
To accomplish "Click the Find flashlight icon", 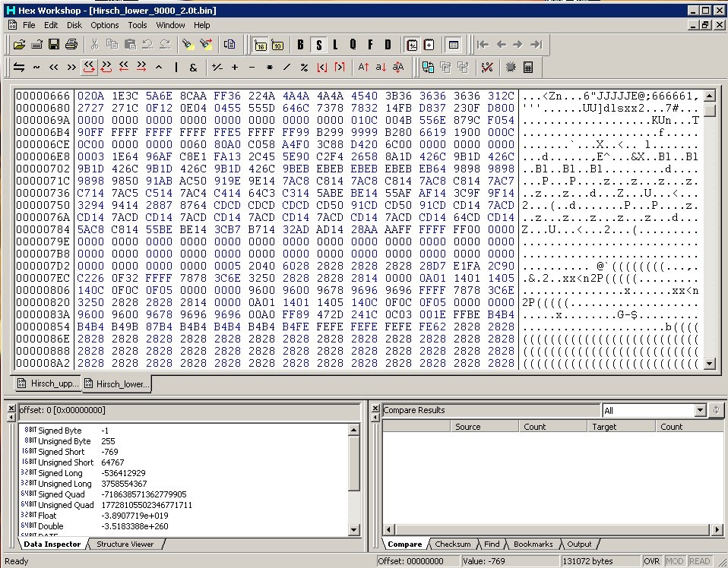I will [188, 45].
